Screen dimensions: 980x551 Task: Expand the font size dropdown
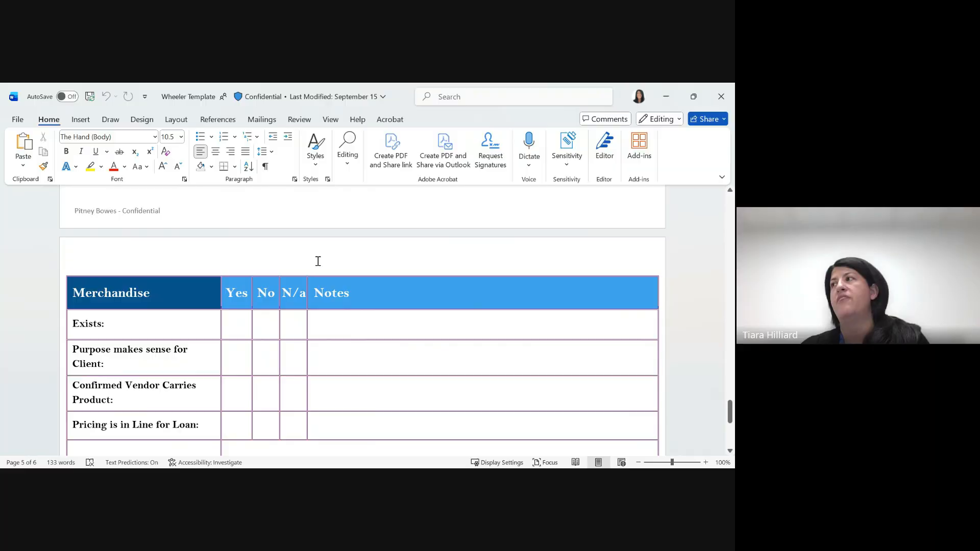(x=181, y=137)
